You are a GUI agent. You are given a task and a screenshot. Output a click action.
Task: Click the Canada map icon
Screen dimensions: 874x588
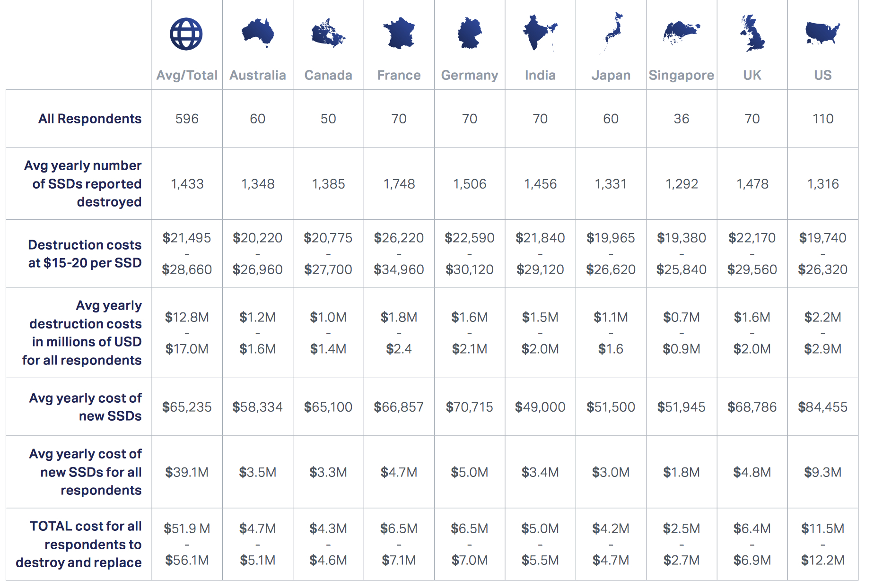(328, 34)
